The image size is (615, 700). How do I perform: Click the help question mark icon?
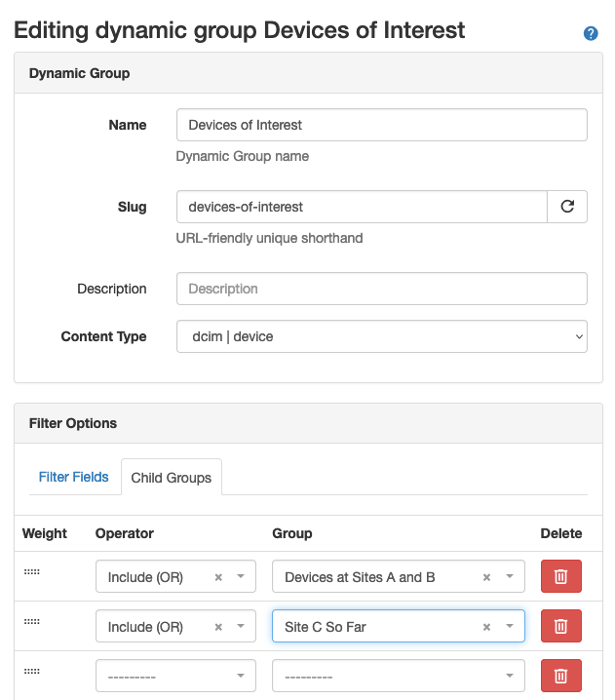pos(591,33)
